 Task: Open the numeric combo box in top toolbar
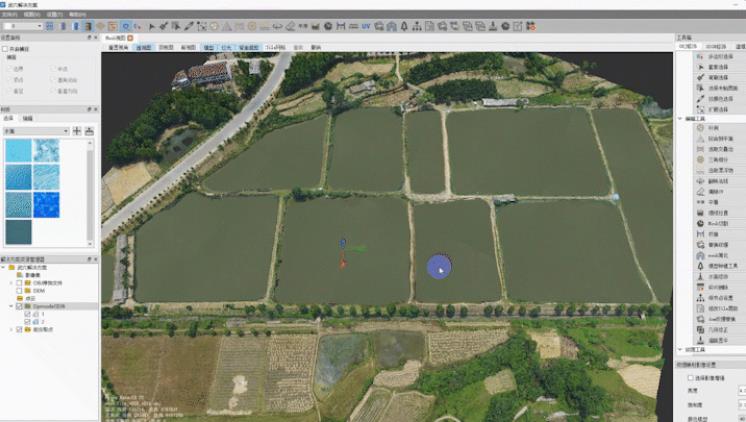pyautogui.click(x=23, y=26)
